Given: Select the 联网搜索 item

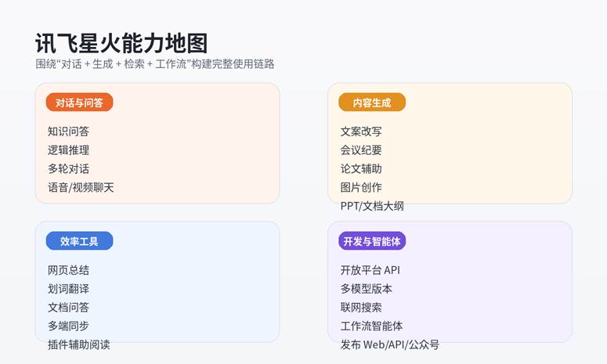Looking at the screenshot, I should (361, 308).
